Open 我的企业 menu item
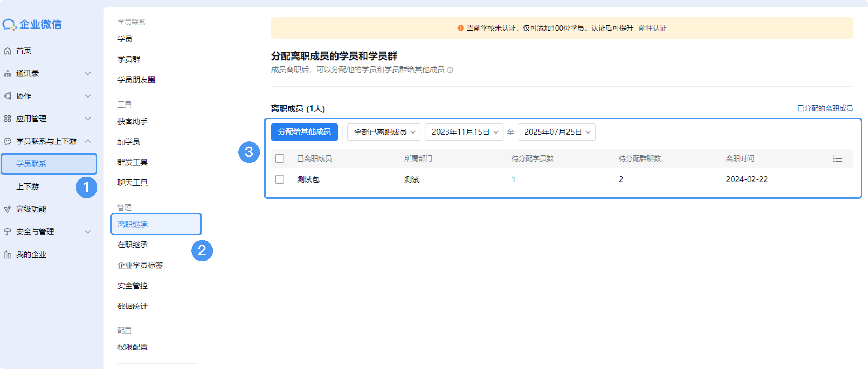 (31, 254)
